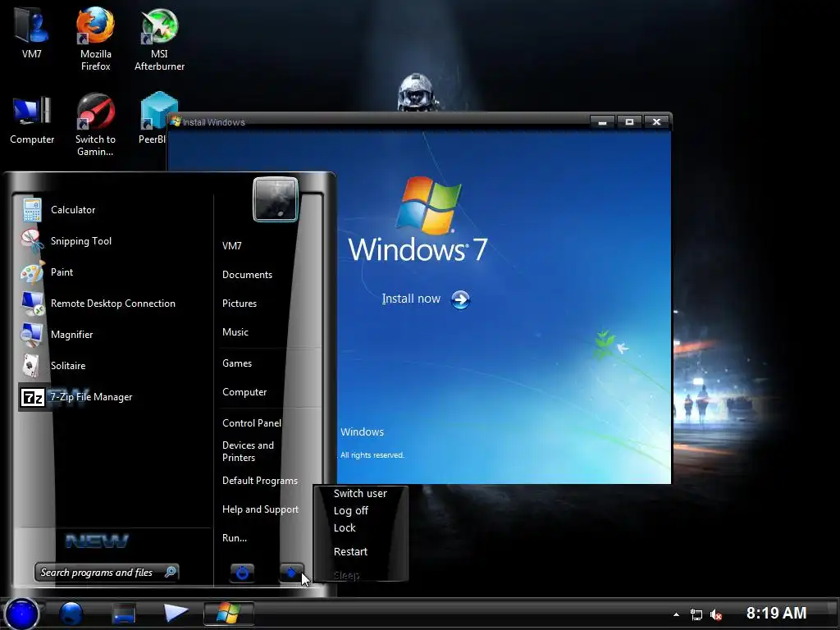
Task: Open Magnifier from the Start menu
Action: (72, 335)
